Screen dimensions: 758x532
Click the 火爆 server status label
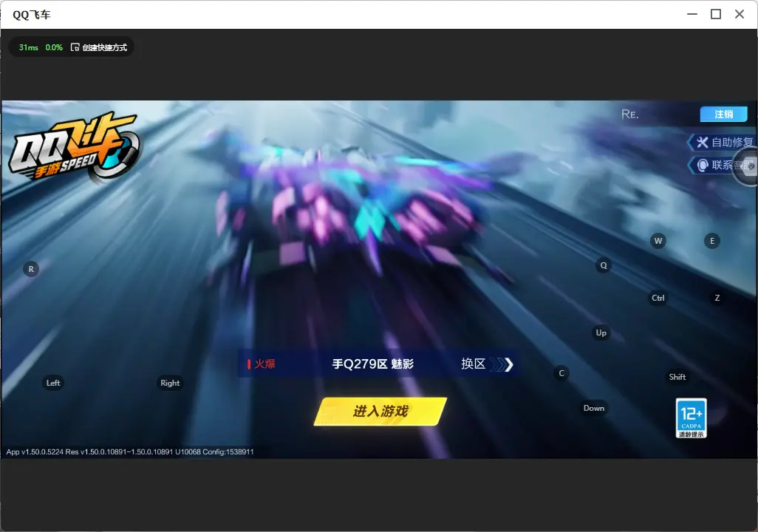[262, 364]
